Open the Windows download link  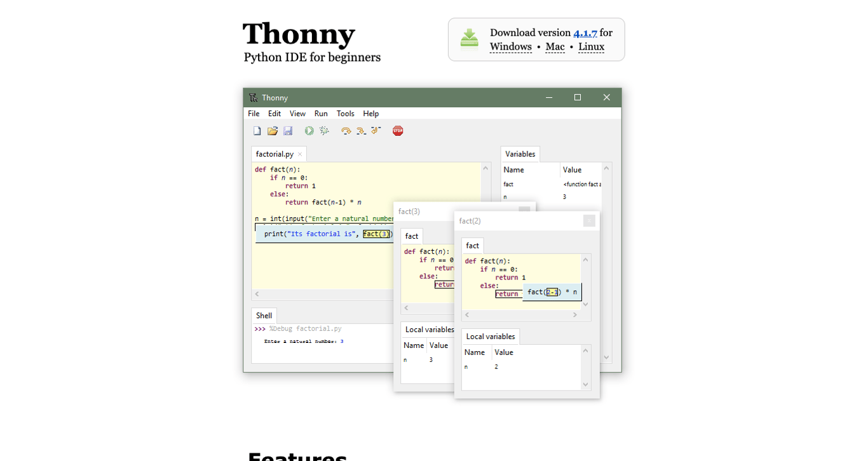511,47
